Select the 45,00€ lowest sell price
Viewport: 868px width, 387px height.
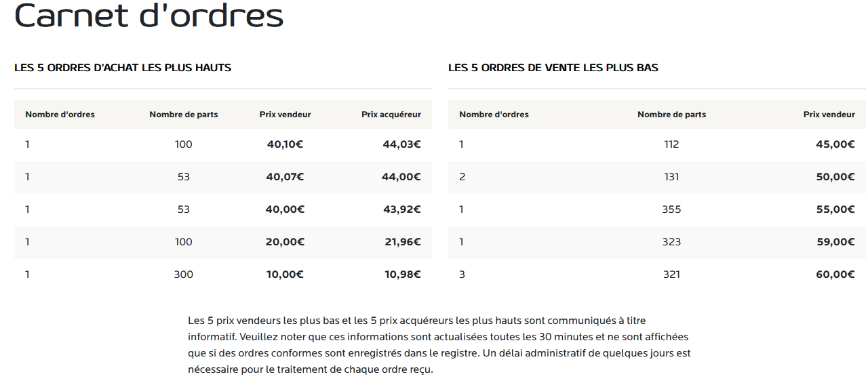(x=835, y=144)
